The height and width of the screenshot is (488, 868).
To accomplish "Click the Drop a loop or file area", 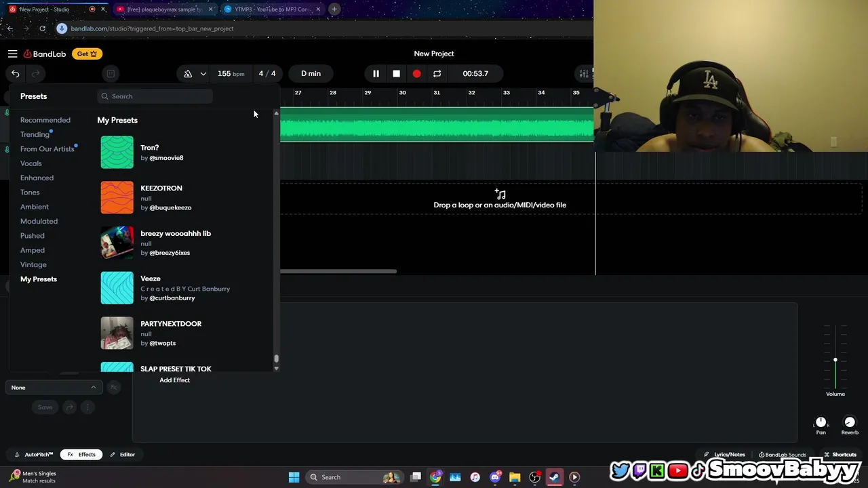I will pos(500,199).
